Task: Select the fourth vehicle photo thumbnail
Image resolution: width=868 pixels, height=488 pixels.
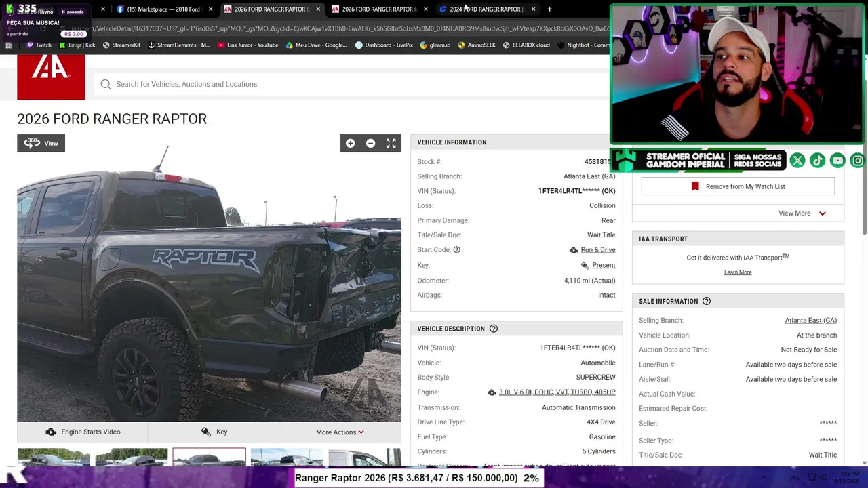Action: (x=287, y=457)
